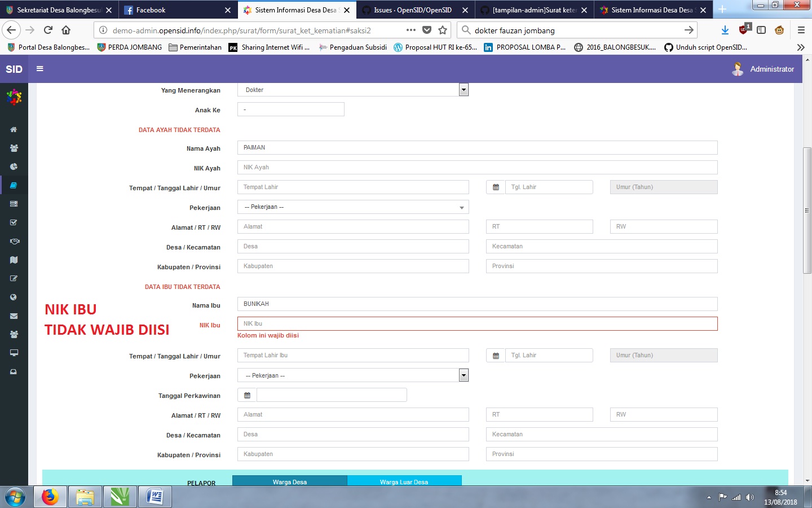Select the Warga Desa tab for Pelapor
Viewport: 812px width, 508px height.
(x=289, y=481)
